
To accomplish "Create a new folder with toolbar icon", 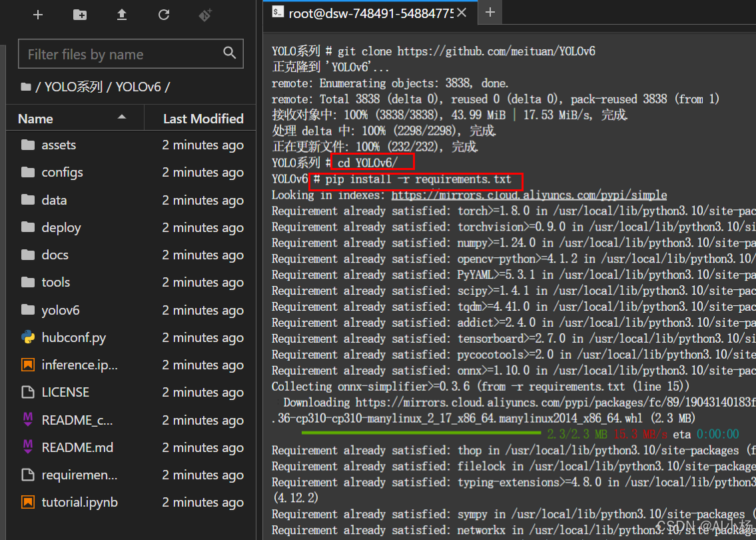I will pyautogui.click(x=80, y=15).
